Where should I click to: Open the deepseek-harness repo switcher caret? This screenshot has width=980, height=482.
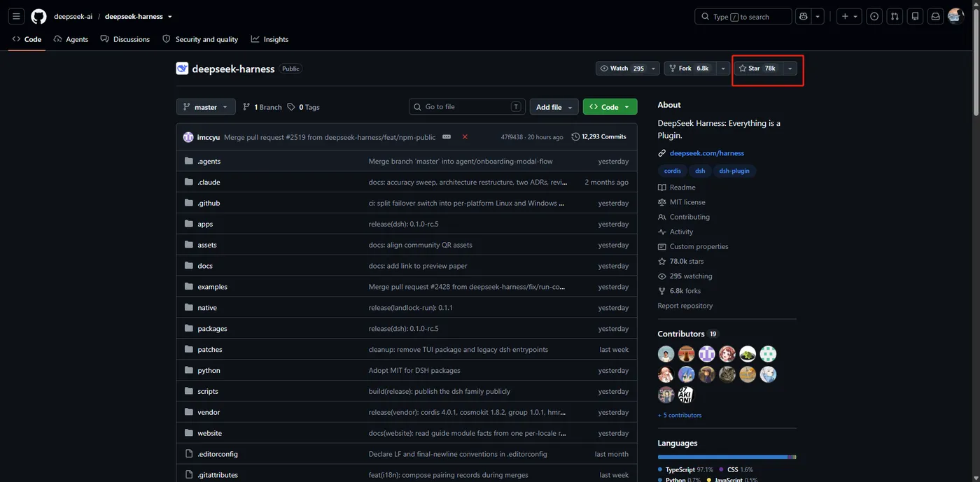click(x=170, y=17)
